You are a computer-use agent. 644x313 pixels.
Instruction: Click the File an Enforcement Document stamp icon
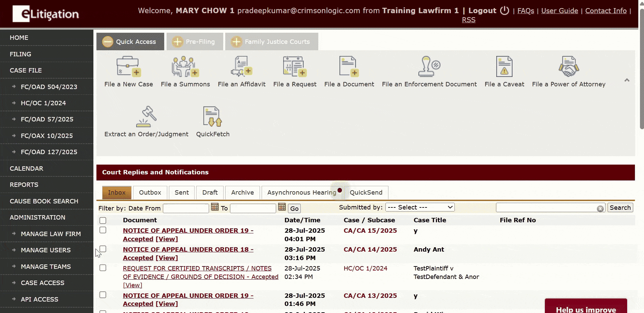429,67
